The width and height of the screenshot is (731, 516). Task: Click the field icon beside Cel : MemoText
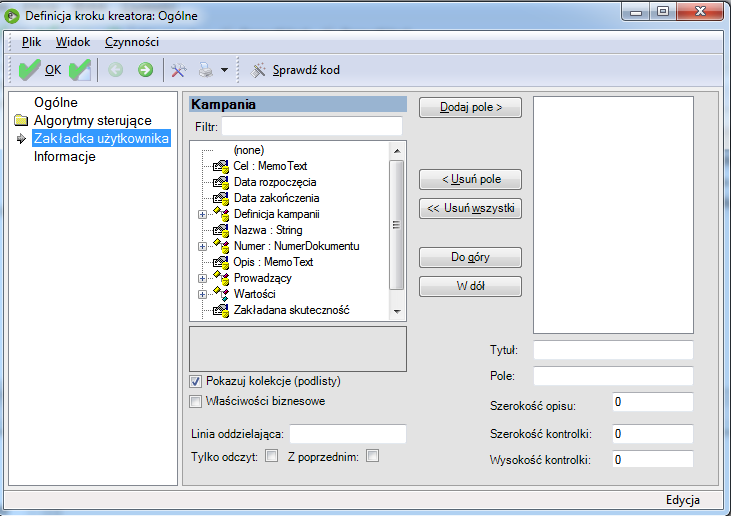coord(221,166)
